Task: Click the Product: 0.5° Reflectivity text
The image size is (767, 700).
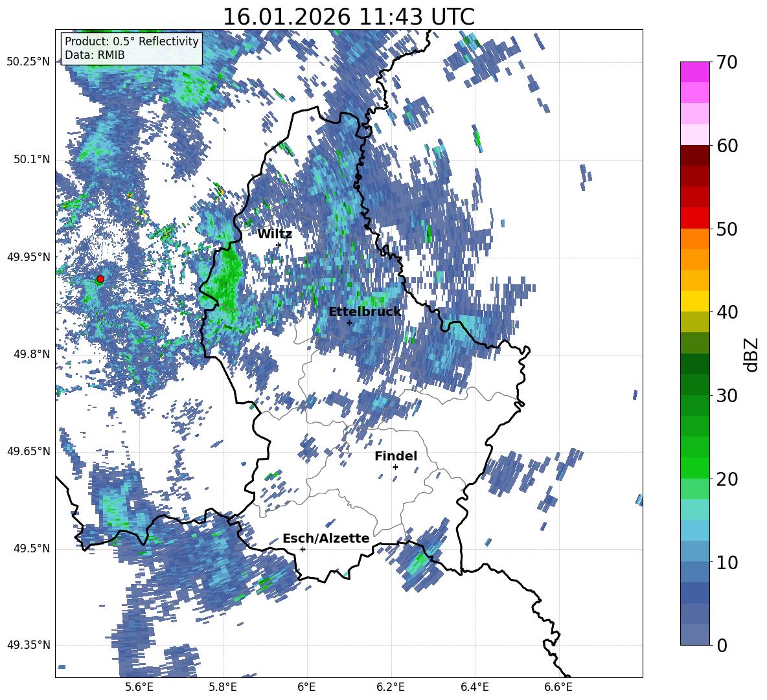Action: 132,41
